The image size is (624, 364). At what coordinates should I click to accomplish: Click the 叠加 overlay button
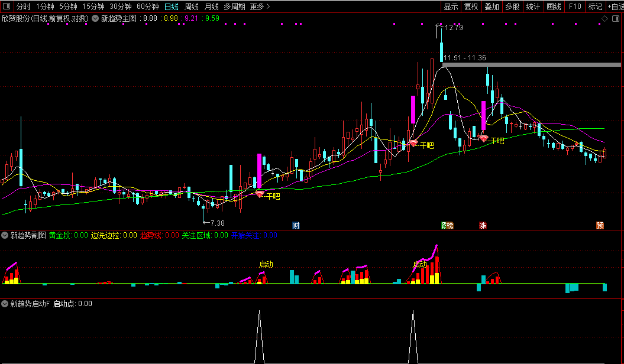tap(492, 6)
